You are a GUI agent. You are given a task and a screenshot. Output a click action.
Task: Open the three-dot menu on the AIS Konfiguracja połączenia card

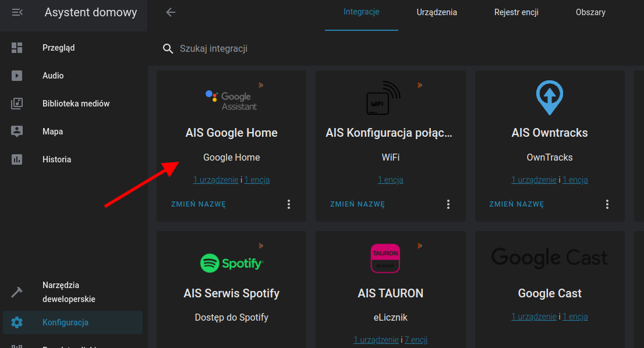click(x=448, y=204)
